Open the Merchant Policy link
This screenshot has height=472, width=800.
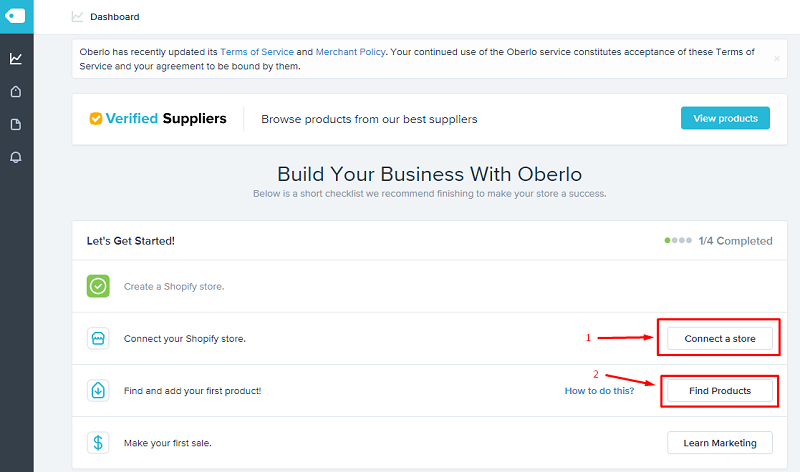click(x=349, y=51)
